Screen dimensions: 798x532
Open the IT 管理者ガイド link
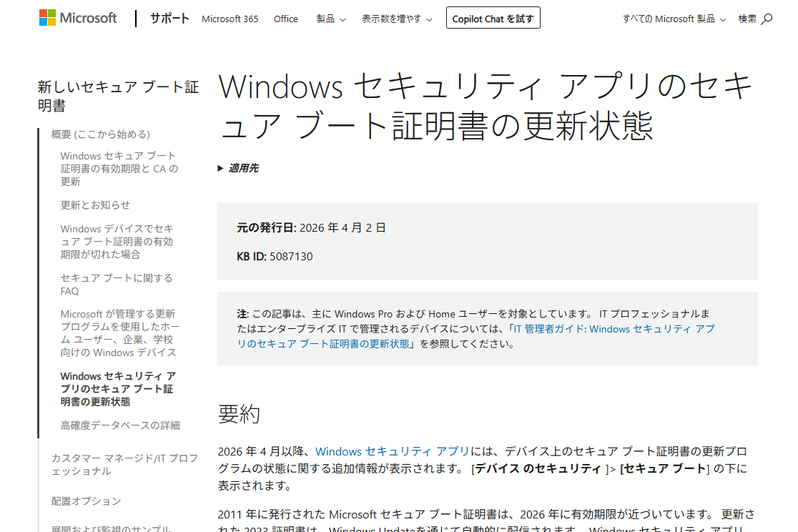click(x=476, y=337)
